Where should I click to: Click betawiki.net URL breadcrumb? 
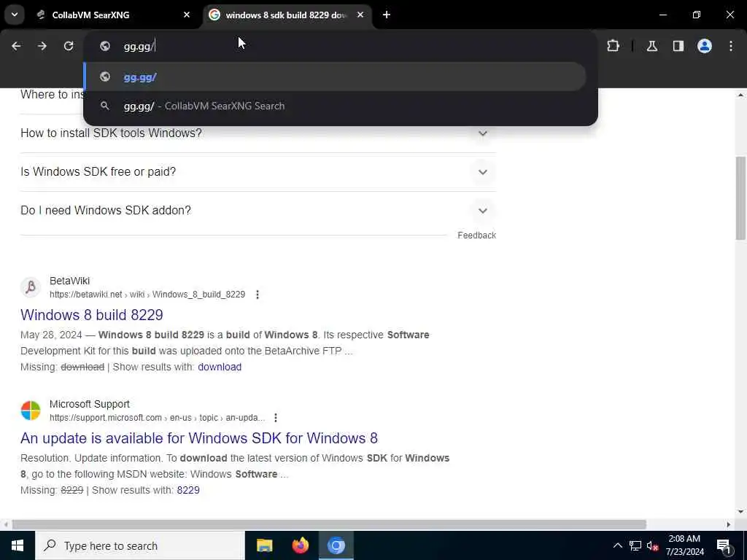tap(147, 295)
